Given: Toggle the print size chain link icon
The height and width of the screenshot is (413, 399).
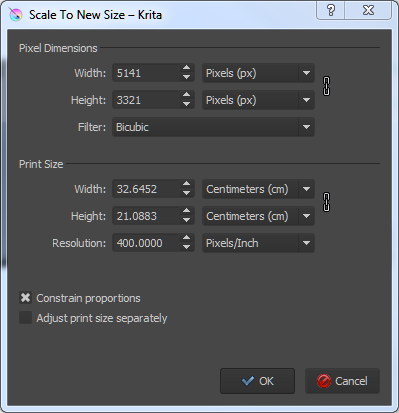Looking at the screenshot, I should [x=327, y=202].
